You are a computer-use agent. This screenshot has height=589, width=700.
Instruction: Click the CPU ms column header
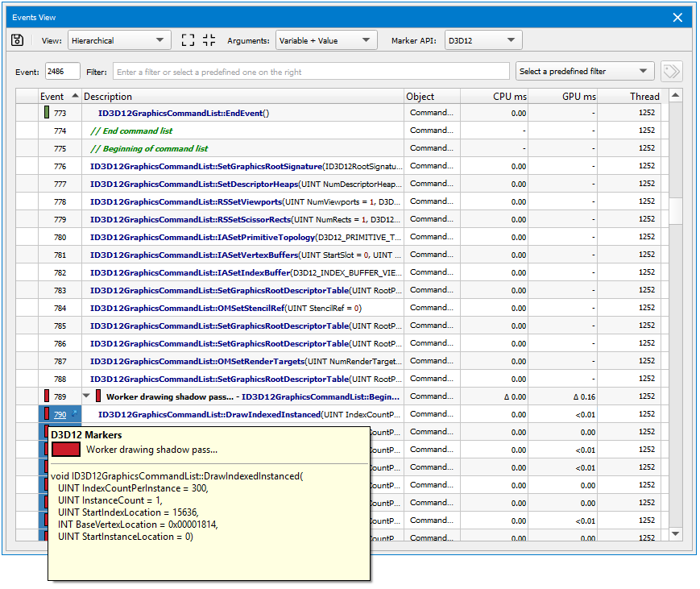(x=508, y=97)
